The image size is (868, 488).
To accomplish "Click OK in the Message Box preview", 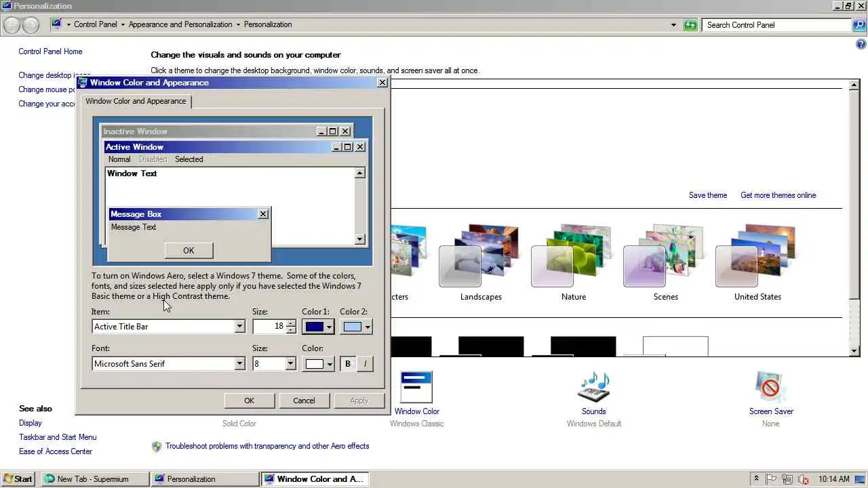I will pos(189,250).
